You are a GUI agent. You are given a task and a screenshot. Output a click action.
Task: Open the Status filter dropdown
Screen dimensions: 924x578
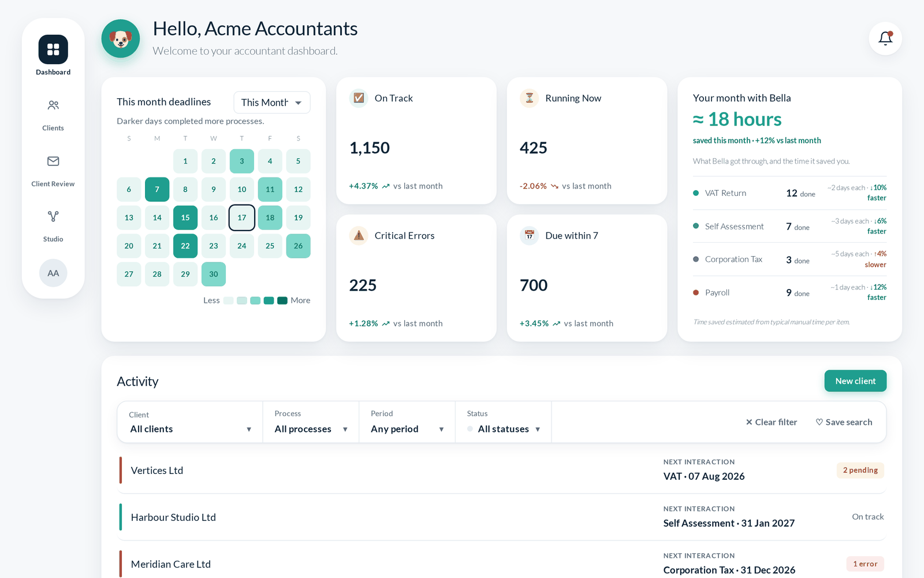[x=504, y=423]
